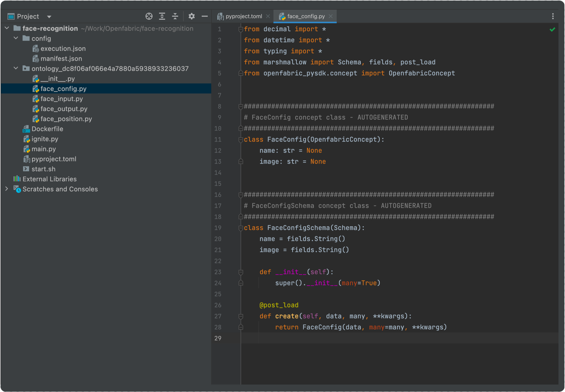Click the execution.json file icon
The height and width of the screenshot is (392, 565).
tap(36, 48)
